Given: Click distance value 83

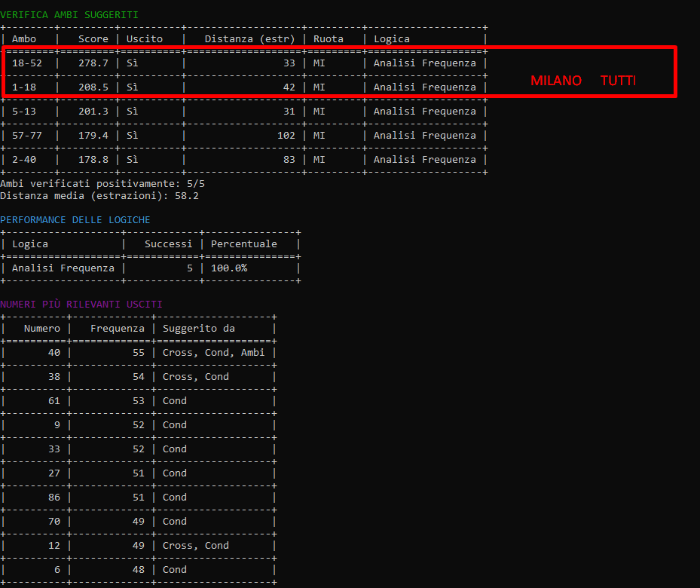Looking at the screenshot, I should pos(289,159).
